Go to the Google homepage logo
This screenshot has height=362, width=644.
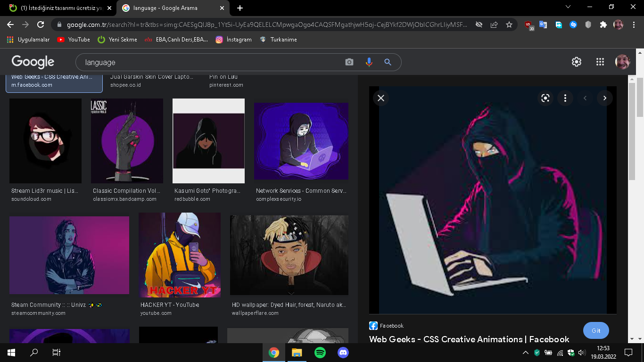click(33, 62)
